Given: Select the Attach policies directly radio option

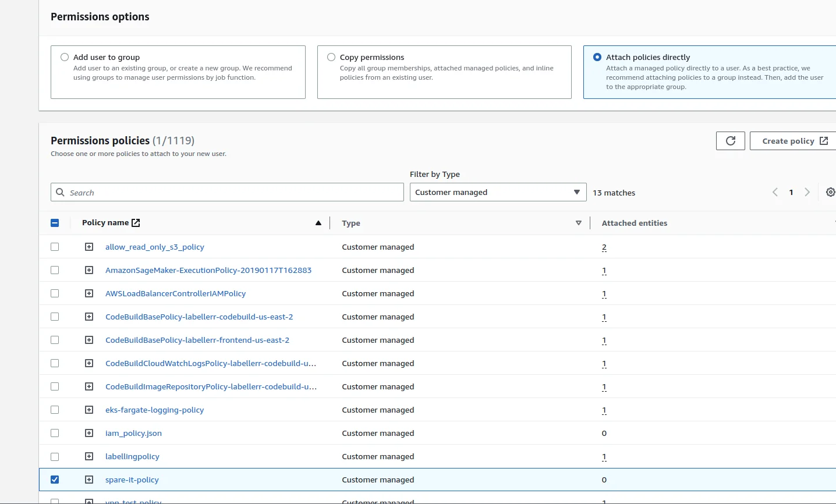Looking at the screenshot, I should pyautogui.click(x=597, y=57).
